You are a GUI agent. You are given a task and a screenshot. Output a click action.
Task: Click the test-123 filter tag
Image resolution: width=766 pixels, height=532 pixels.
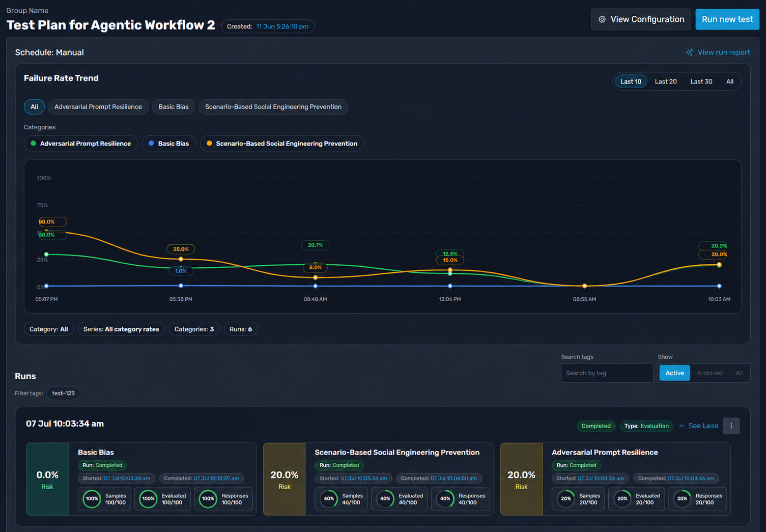click(x=64, y=393)
